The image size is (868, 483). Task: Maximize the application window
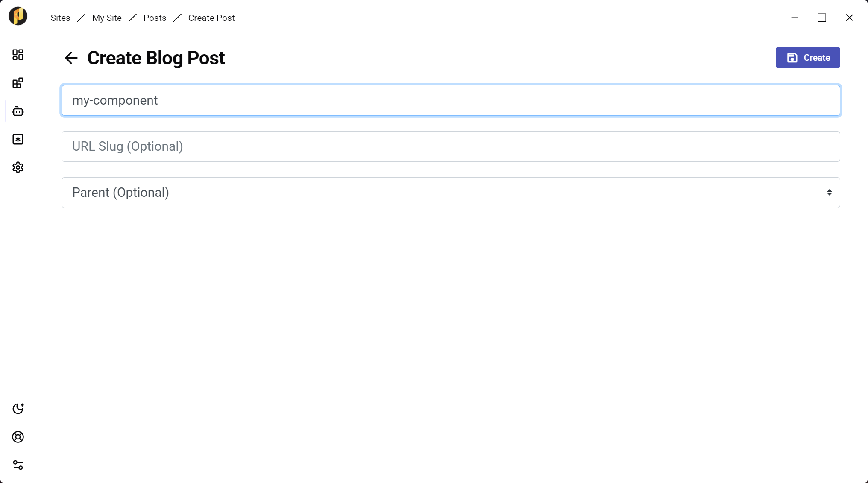pos(822,18)
